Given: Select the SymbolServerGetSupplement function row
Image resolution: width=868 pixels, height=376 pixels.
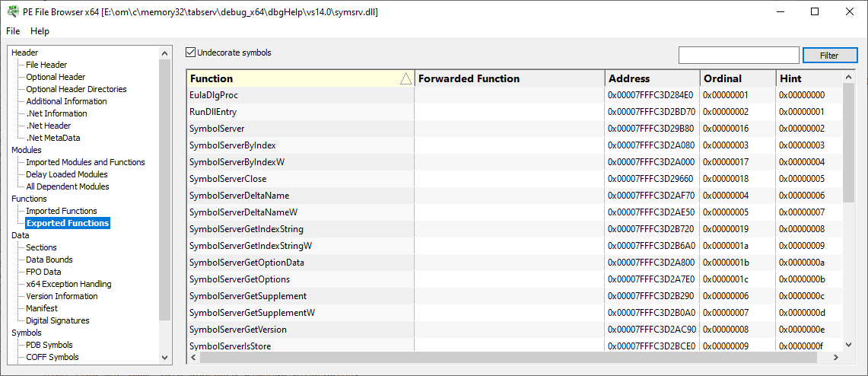Looking at the screenshot, I should pyautogui.click(x=515, y=296).
